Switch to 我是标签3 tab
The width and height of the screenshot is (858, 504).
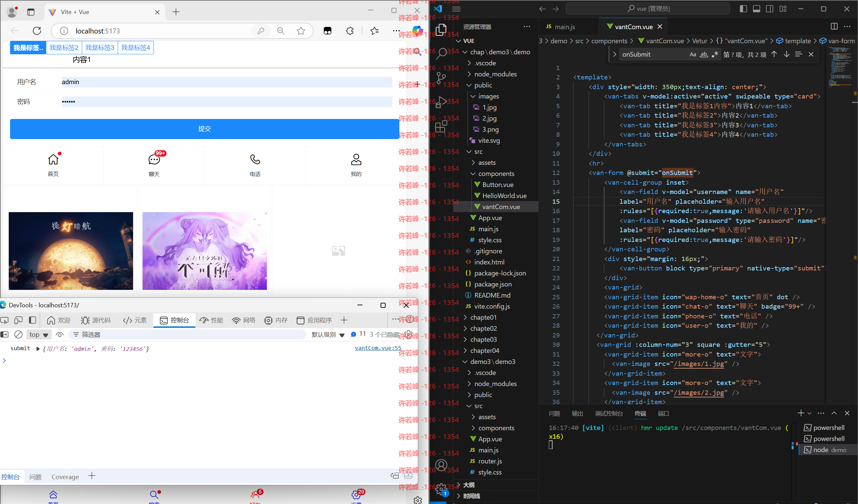pyautogui.click(x=100, y=48)
